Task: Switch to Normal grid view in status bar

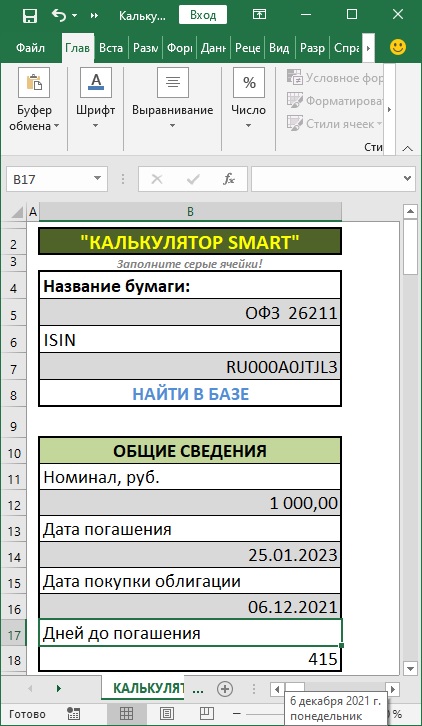Action: coord(126,713)
